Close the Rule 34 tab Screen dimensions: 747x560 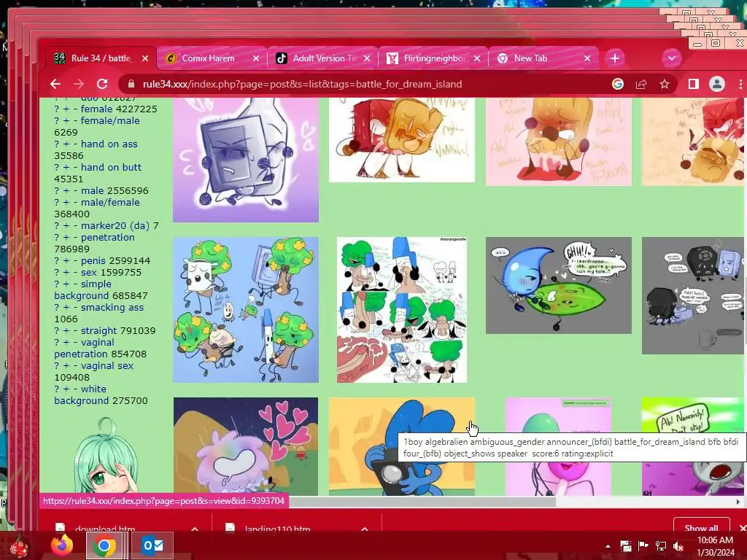pyautogui.click(x=145, y=58)
